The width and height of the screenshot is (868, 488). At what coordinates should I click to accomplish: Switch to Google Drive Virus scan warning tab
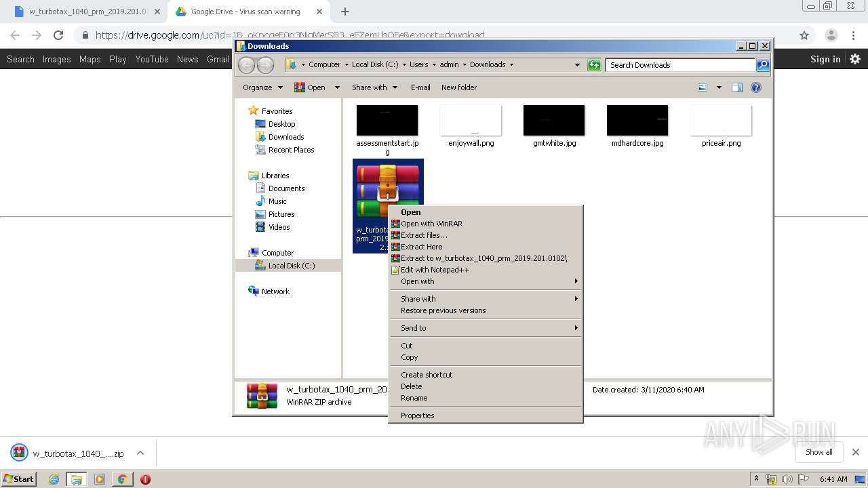(247, 12)
